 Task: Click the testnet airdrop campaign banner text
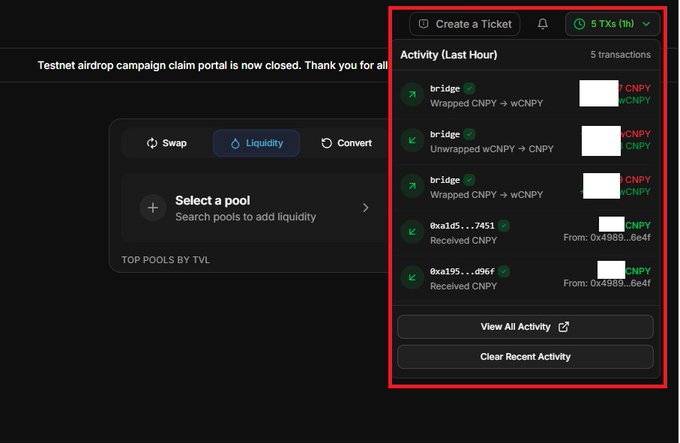click(212, 65)
